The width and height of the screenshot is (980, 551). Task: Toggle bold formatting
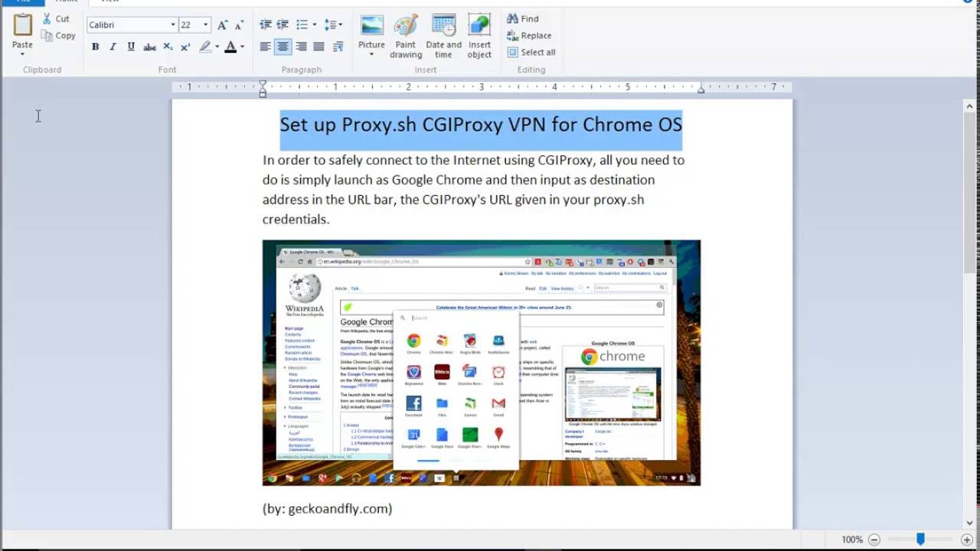pyautogui.click(x=95, y=47)
